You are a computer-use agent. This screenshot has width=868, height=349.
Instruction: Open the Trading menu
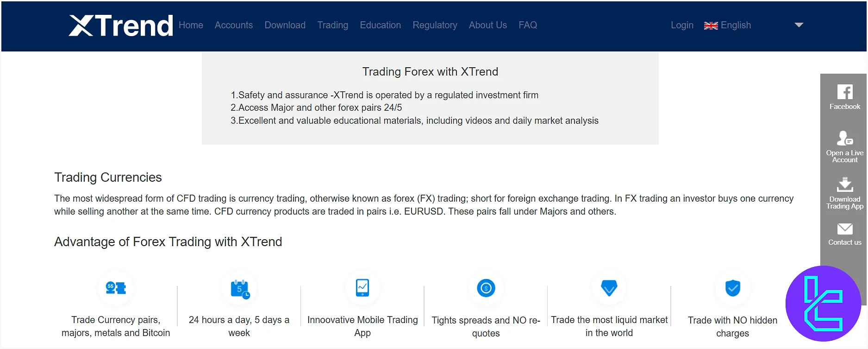[333, 25]
